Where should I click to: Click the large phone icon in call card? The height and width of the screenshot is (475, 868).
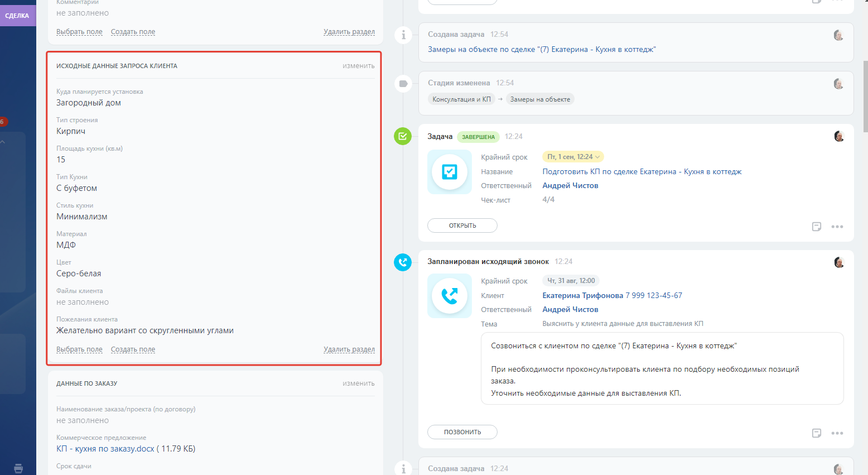tap(450, 296)
